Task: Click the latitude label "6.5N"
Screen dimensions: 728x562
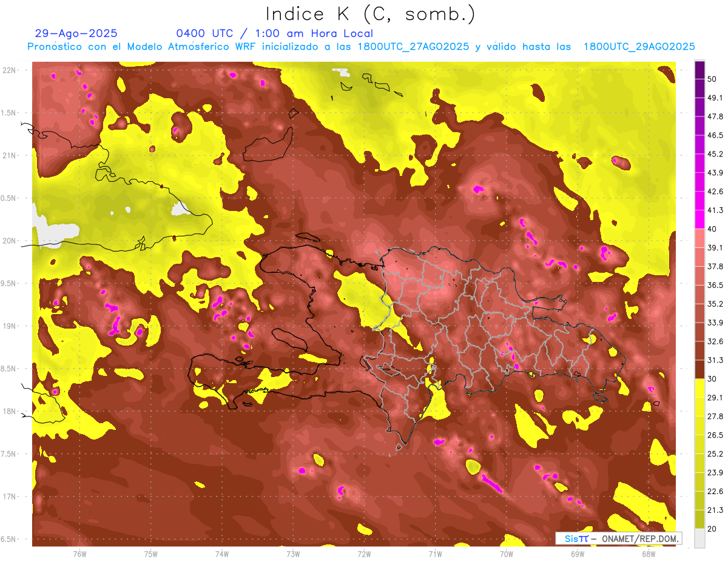Action: click(x=9, y=540)
